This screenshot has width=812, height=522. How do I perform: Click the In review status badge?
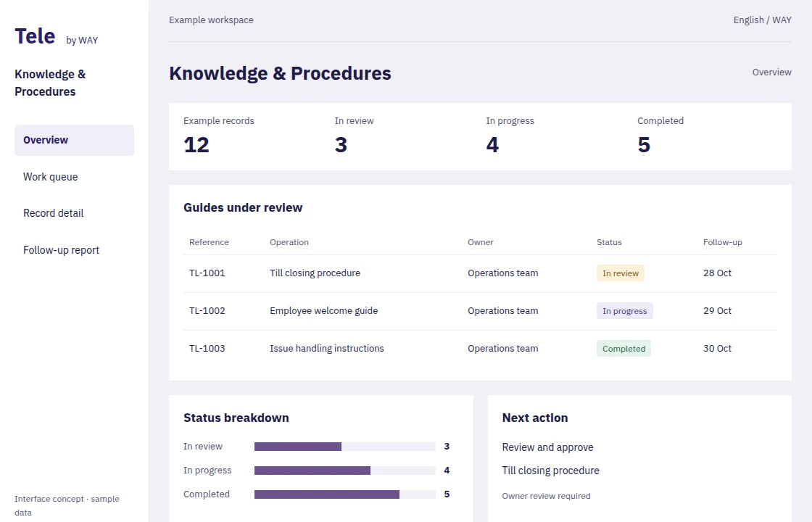(621, 273)
